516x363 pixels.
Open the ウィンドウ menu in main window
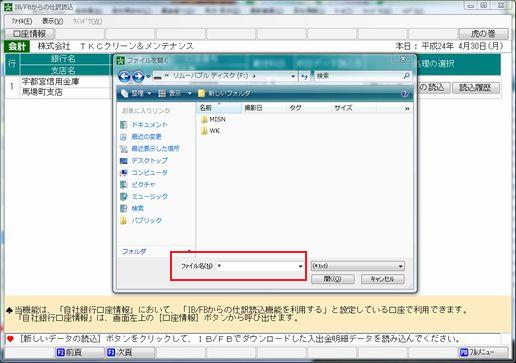[87, 21]
